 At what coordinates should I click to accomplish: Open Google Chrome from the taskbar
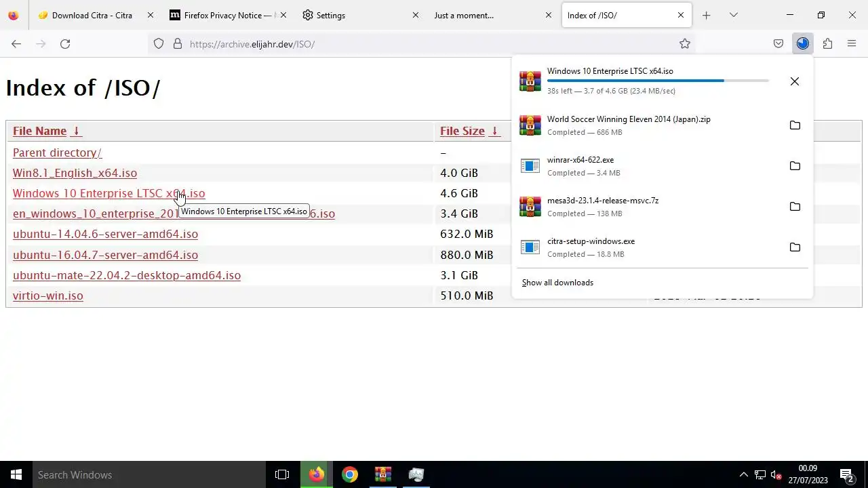(350, 474)
